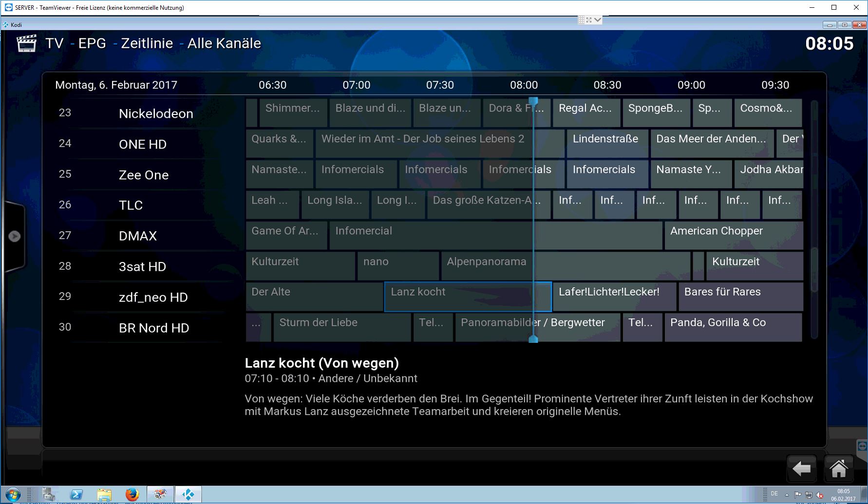868x504 pixels.
Task: Return to Kodi home screen
Action: click(x=839, y=468)
